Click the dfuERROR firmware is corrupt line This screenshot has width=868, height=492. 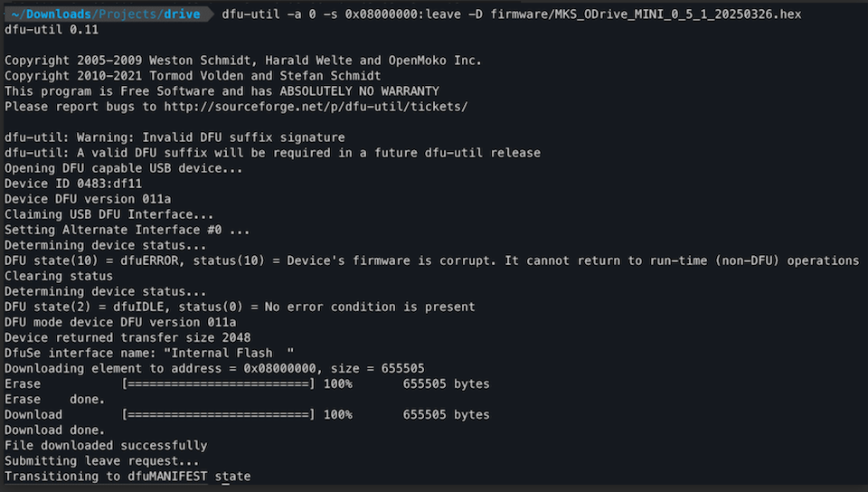pos(431,260)
